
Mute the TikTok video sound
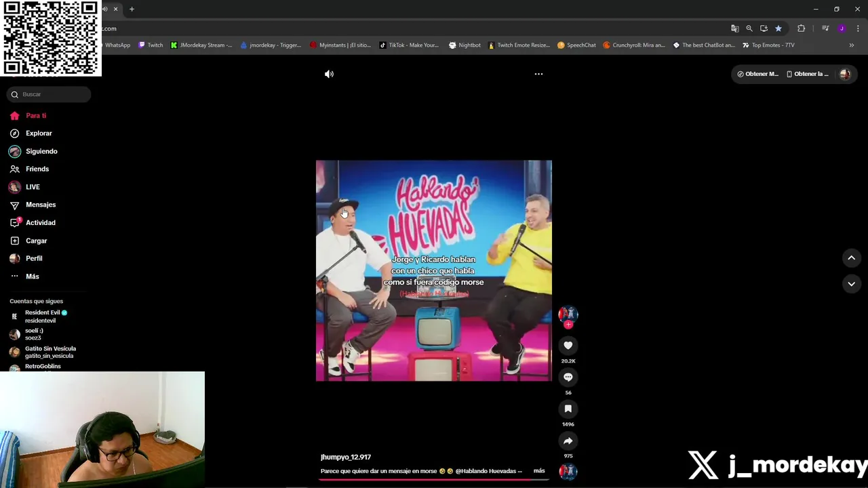coord(329,74)
